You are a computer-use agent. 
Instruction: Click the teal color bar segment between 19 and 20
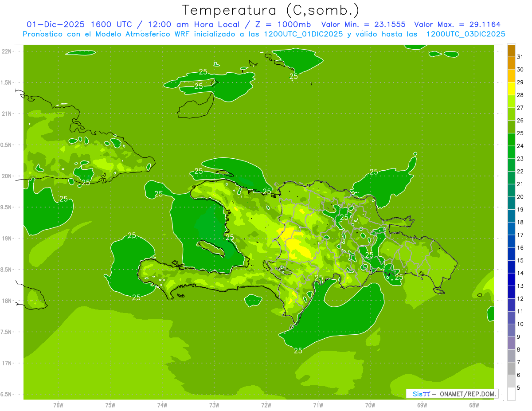pos(511,203)
